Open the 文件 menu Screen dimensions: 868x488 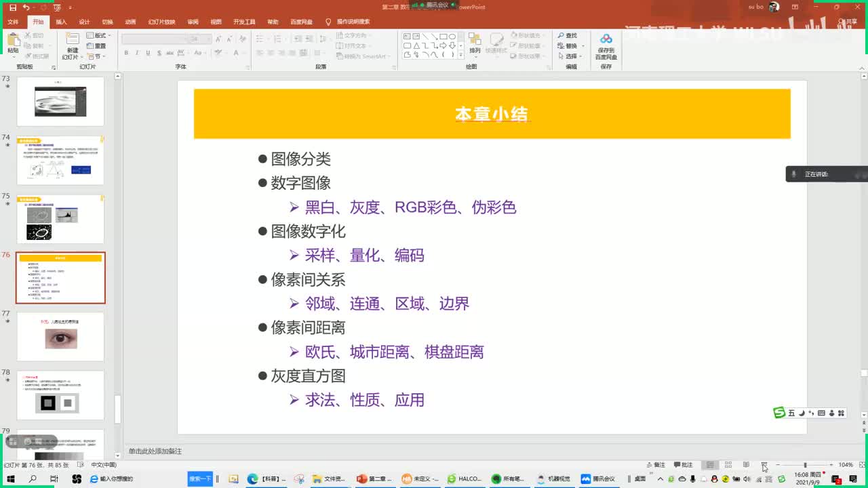(x=13, y=22)
